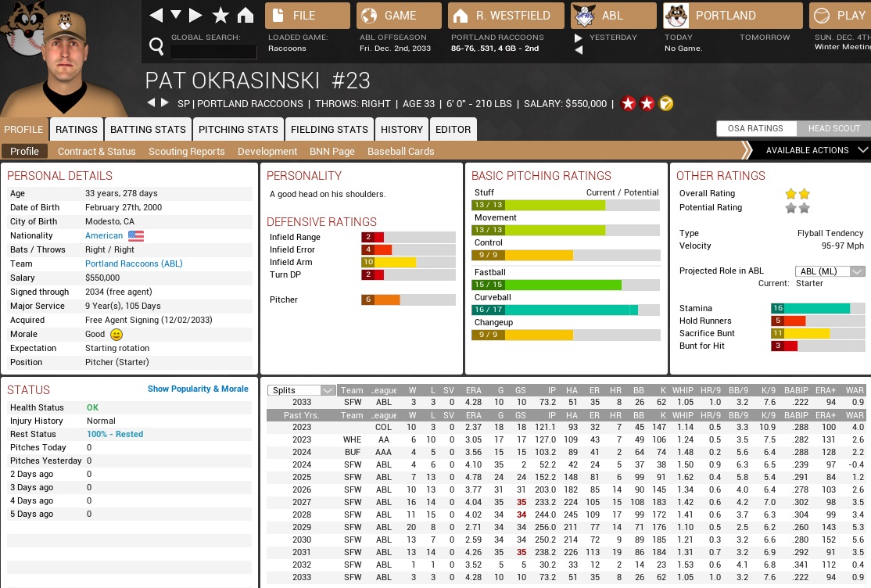Click the back navigation arrow icon
This screenshot has width=871, height=588.
(x=156, y=16)
